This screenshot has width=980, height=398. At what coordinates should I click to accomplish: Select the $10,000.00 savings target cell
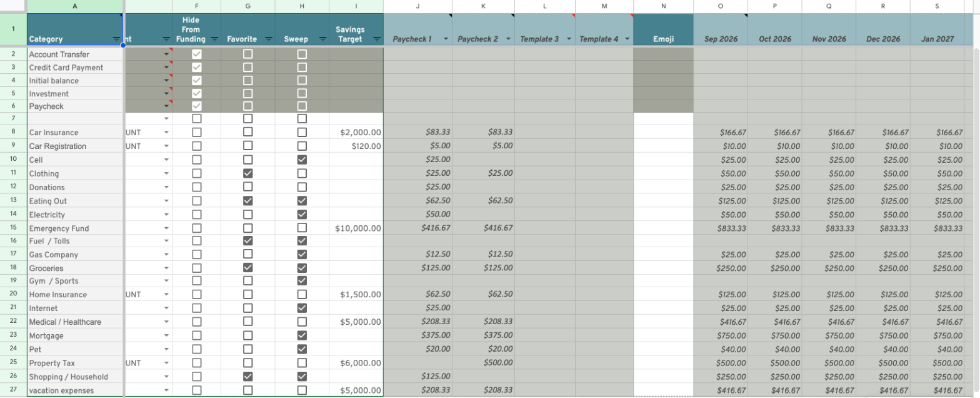[356, 228]
